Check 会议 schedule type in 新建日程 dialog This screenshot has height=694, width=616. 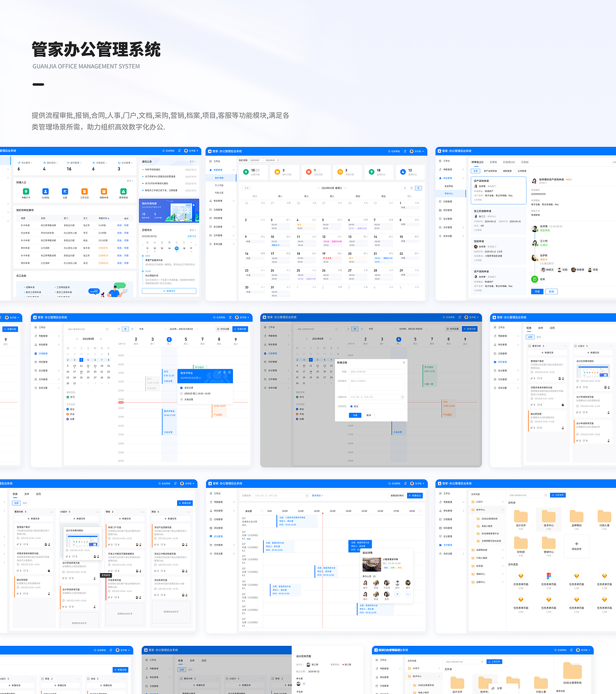pyautogui.click(x=351, y=406)
